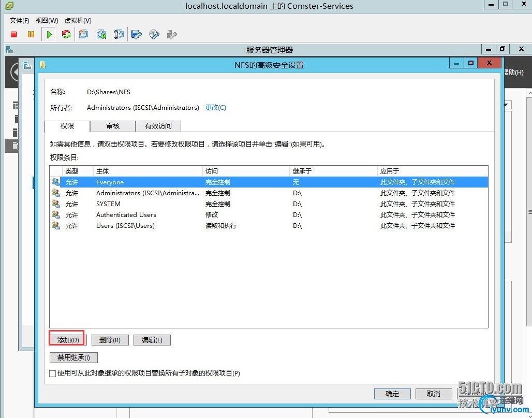Open the 文件(F) menu
This screenshot has height=418, width=532.
[x=19, y=21]
